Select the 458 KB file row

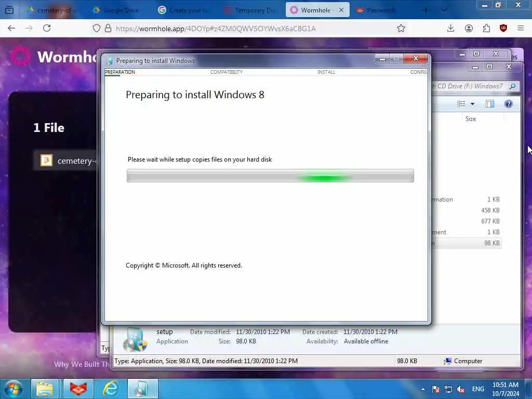click(x=467, y=210)
